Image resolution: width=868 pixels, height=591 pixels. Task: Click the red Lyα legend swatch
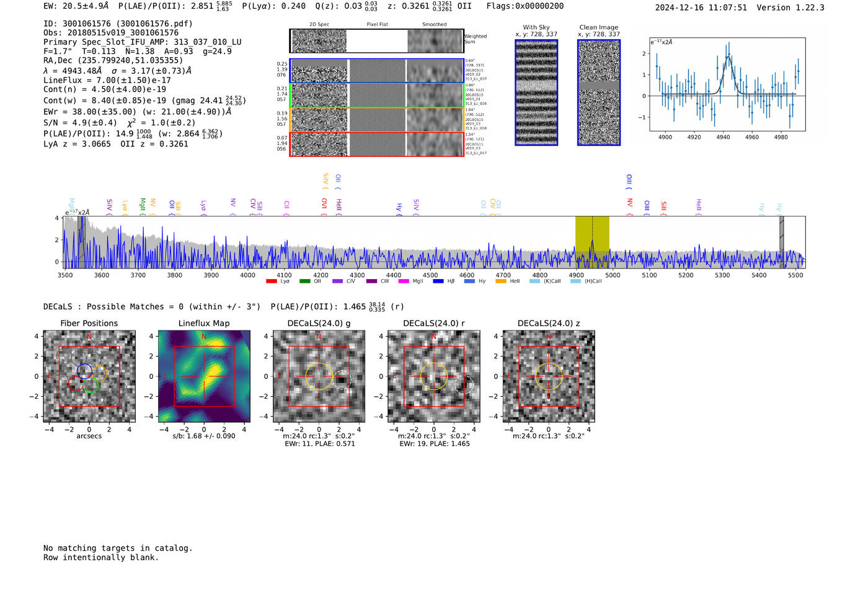click(x=271, y=282)
